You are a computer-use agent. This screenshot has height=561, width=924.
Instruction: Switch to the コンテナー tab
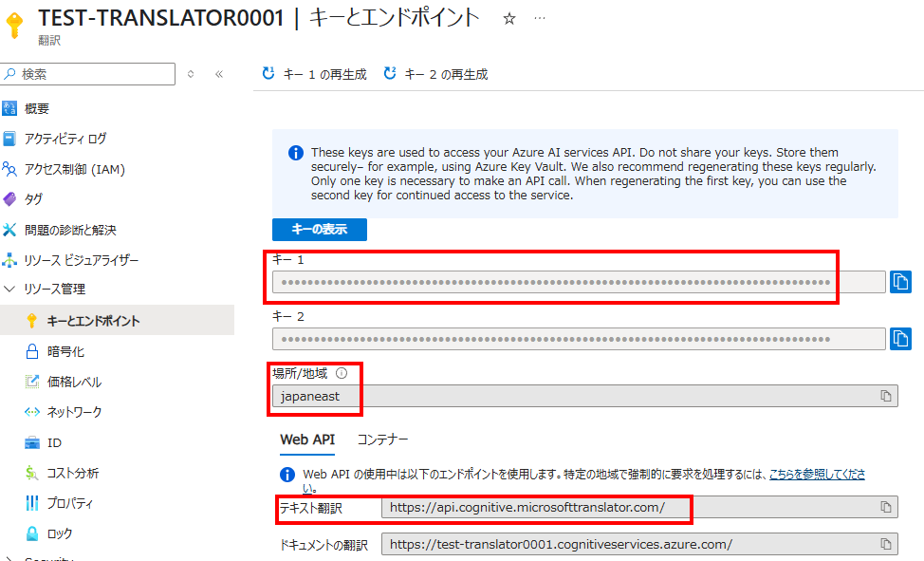[383, 439]
